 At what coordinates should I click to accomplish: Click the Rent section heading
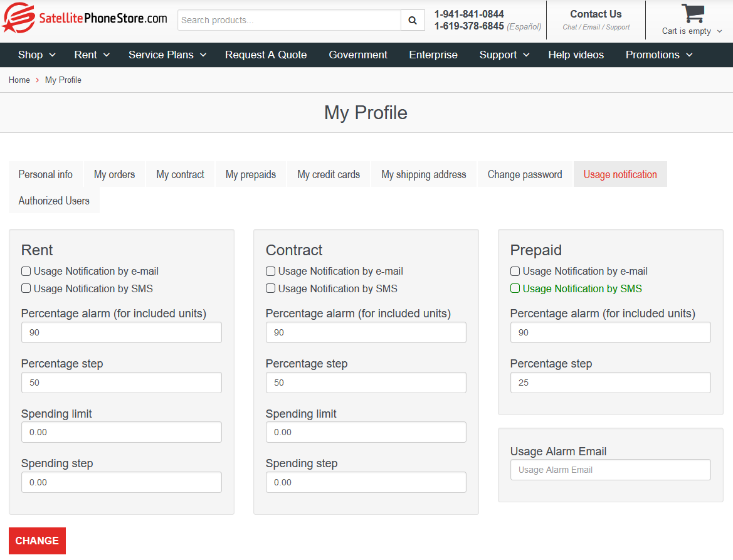(x=37, y=250)
